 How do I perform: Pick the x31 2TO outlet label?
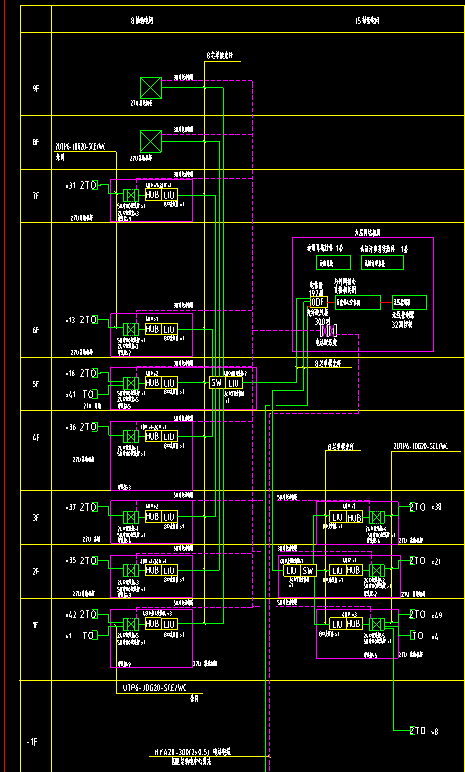click(x=81, y=186)
